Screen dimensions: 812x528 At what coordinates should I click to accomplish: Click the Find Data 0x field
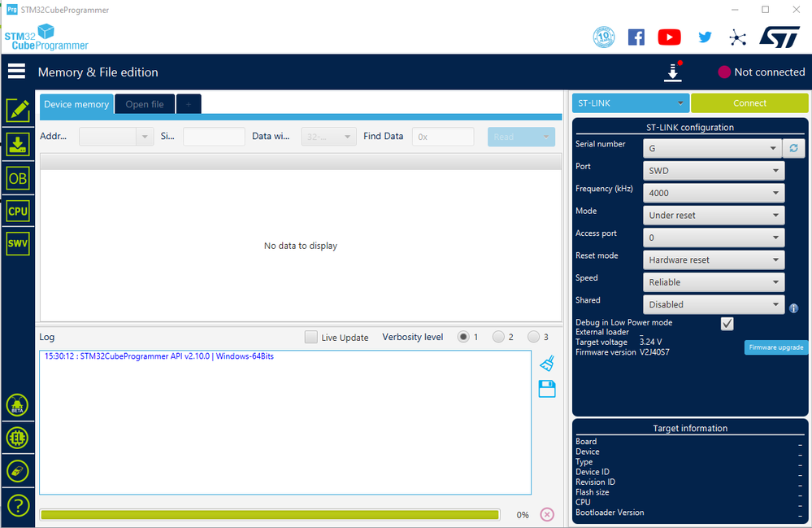pyautogui.click(x=443, y=137)
